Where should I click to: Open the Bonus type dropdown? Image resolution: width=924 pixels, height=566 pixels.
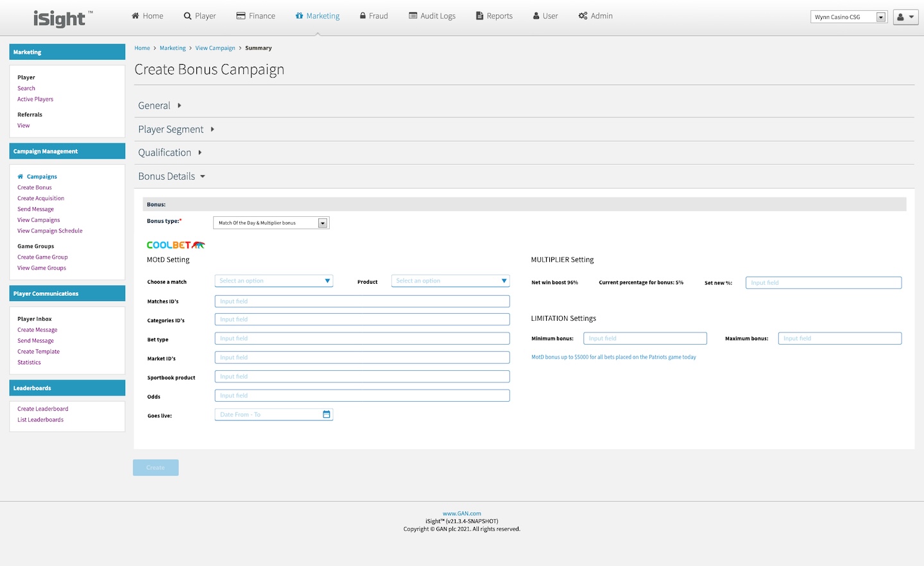coord(271,223)
